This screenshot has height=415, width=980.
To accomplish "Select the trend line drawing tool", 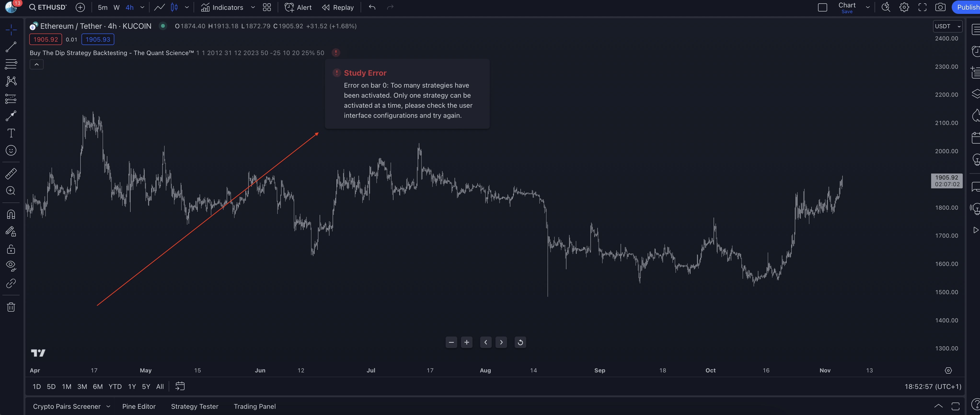I will pyautogui.click(x=11, y=47).
